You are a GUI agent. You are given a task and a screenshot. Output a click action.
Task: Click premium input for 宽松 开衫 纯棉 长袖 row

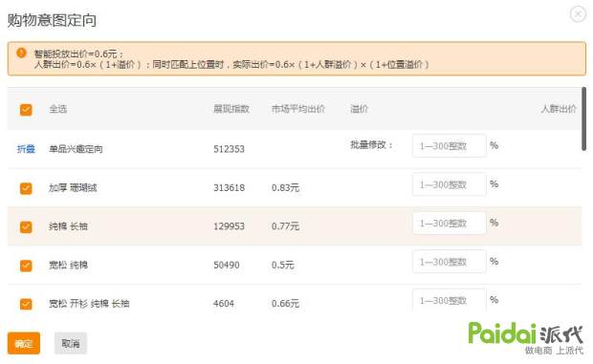point(449,300)
